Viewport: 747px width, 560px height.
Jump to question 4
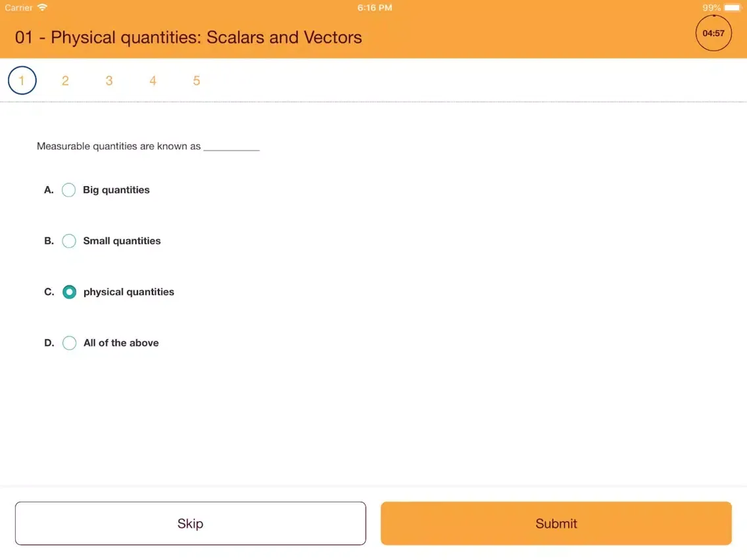pos(153,80)
